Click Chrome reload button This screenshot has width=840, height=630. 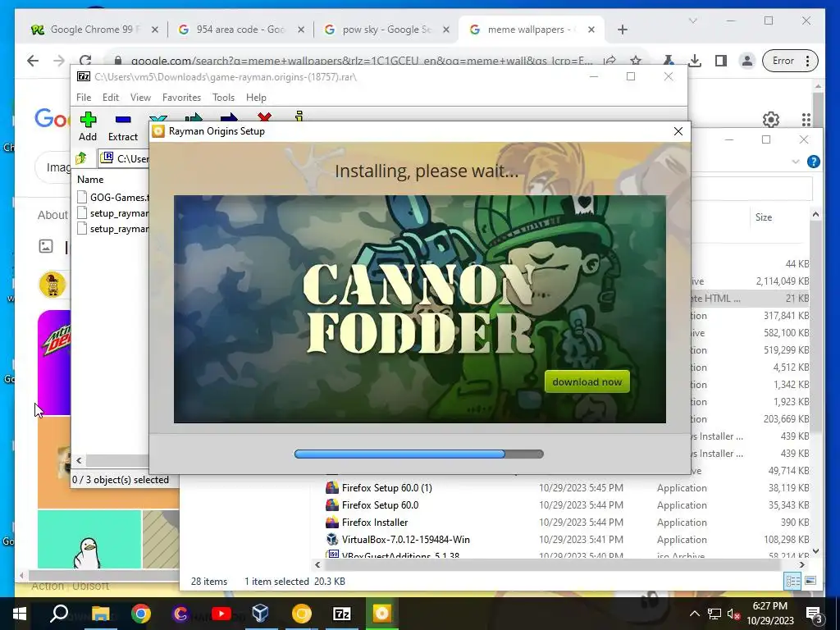tap(85, 61)
